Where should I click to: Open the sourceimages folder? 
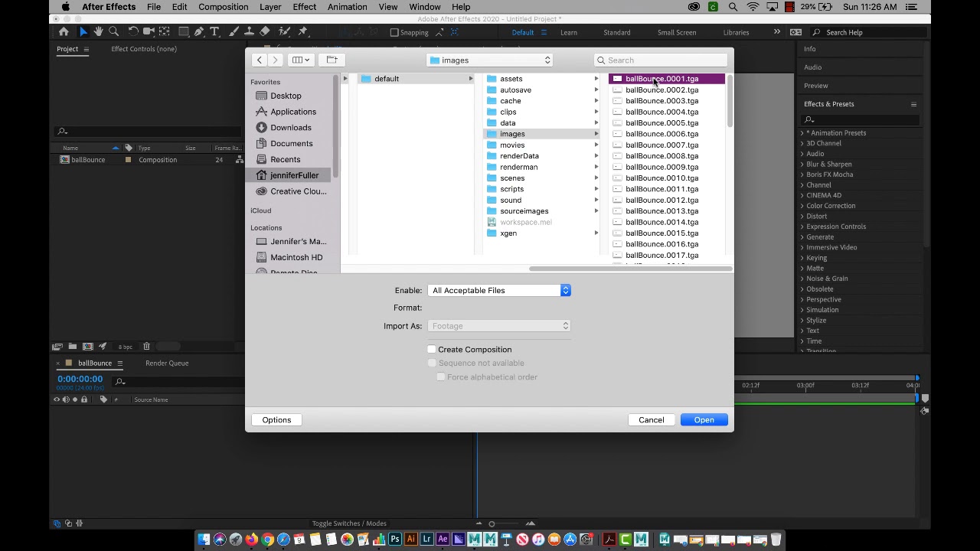[x=524, y=211]
